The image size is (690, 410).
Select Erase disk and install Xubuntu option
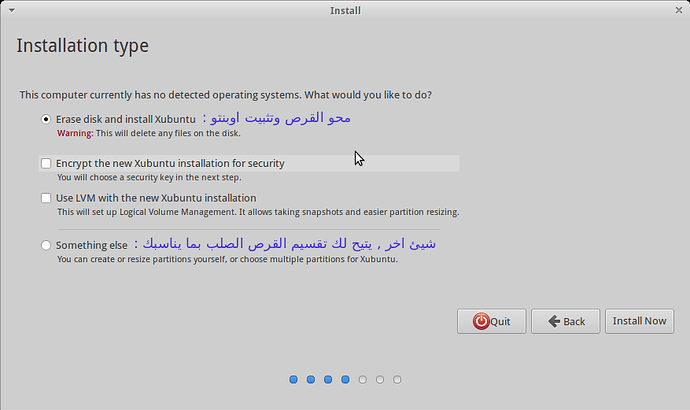(46, 119)
